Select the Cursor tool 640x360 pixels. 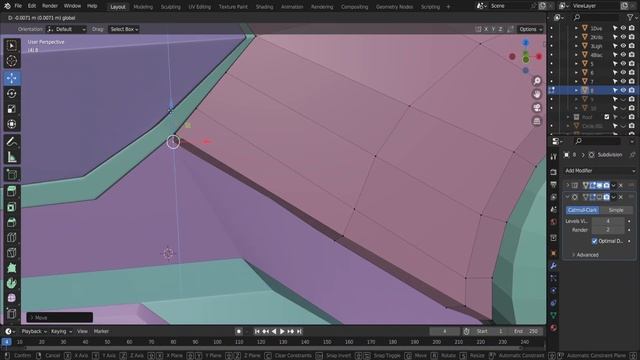(11, 61)
